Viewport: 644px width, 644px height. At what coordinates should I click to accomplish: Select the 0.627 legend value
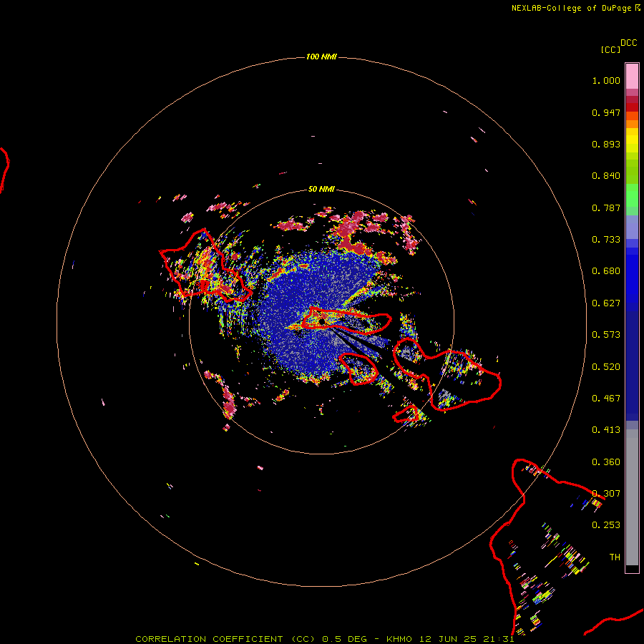point(606,303)
